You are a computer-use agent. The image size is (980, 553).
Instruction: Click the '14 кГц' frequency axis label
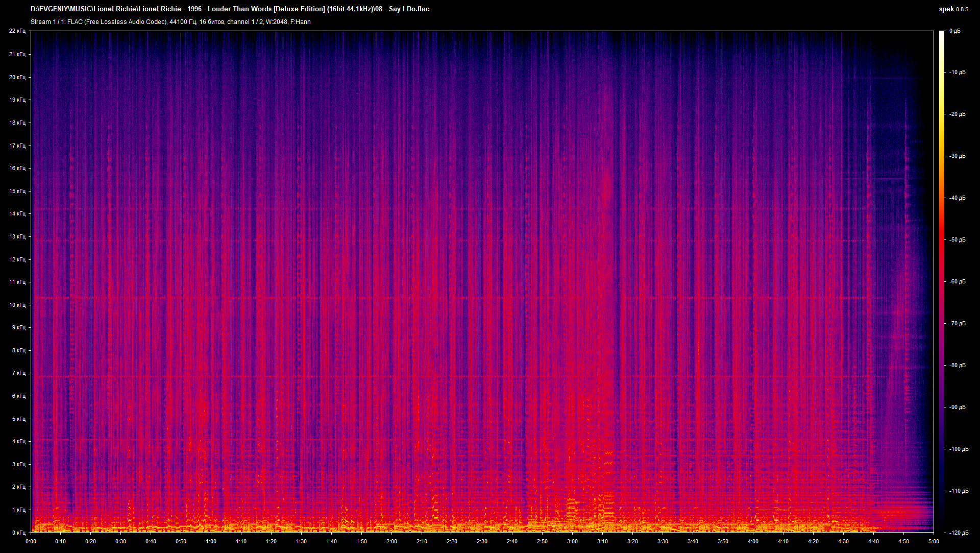tap(17, 213)
